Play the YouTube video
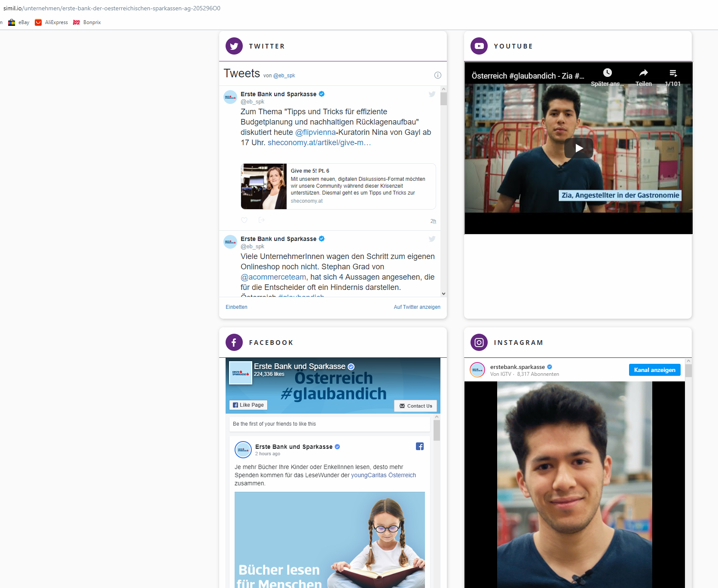Viewport: 718px width, 588px height. coord(579,148)
